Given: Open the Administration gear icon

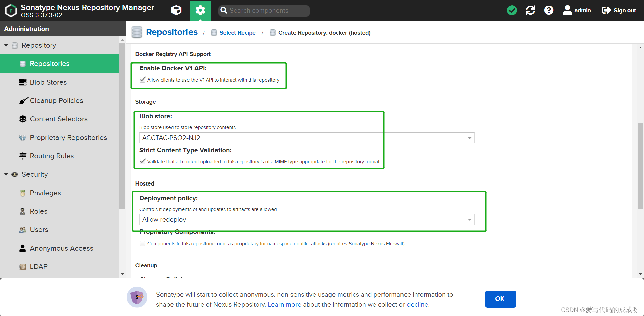Looking at the screenshot, I should (x=200, y=10).
